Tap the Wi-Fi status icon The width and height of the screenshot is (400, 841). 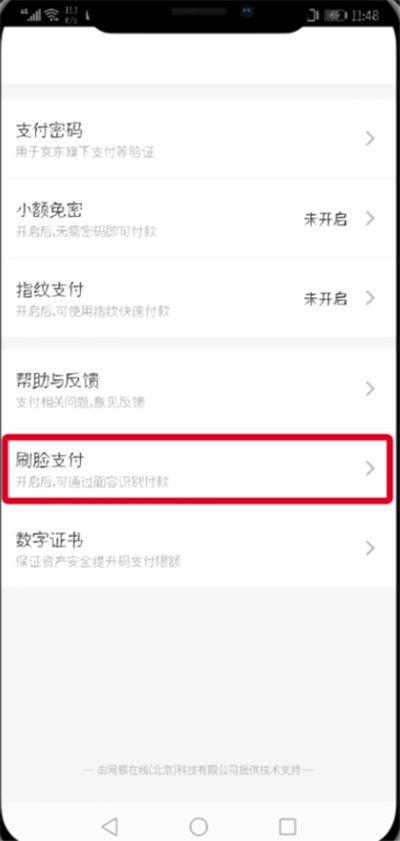[x=51, y=15]
